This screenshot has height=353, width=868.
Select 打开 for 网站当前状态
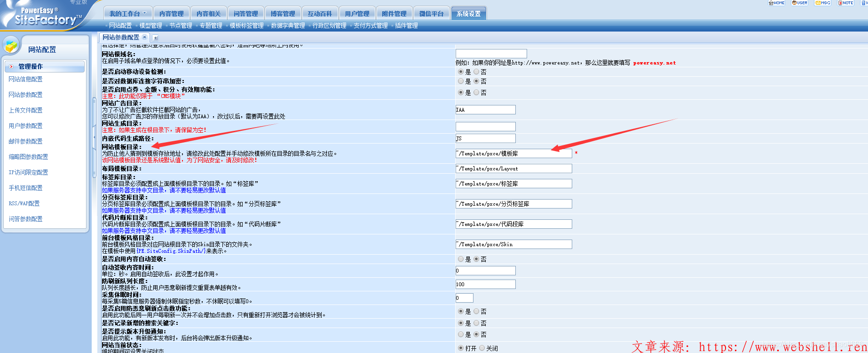[x=461, y=348]
